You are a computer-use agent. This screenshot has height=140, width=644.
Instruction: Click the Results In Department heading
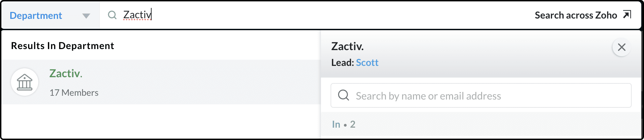click(63, 46)
